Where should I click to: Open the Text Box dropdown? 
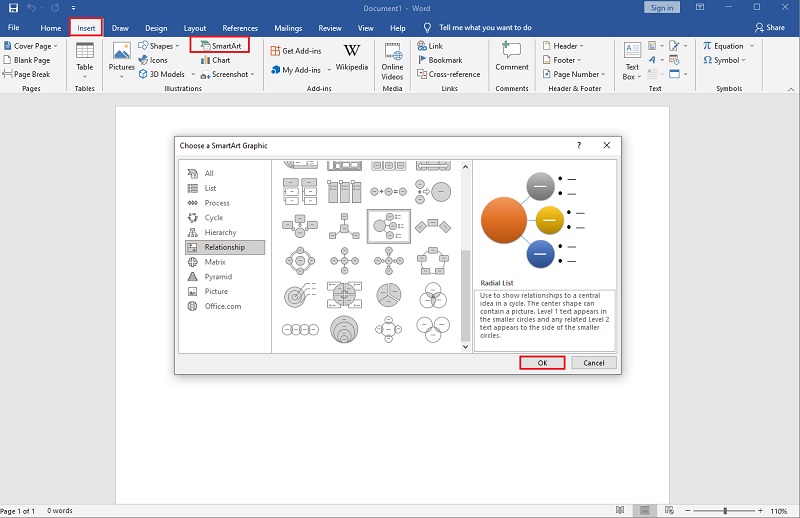632,62
